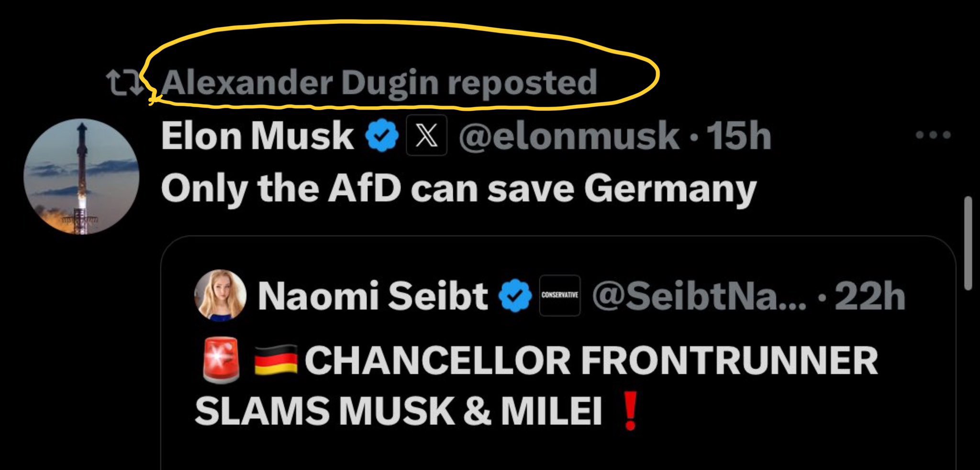Click the German flag emoji
Image resolution: width=980 pixels, height=470 pixels.
coord(275,360)
